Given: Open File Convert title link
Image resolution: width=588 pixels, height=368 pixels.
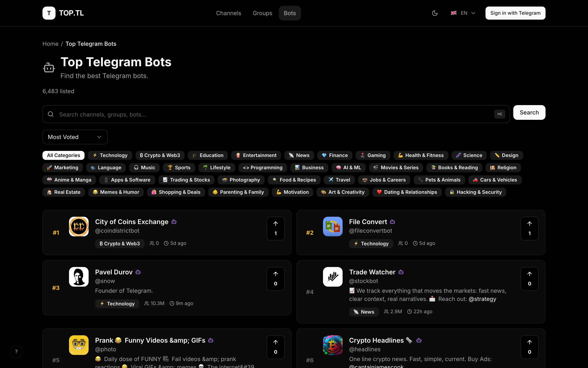Looking at the screenshot, I should click(x=368, y=222).
